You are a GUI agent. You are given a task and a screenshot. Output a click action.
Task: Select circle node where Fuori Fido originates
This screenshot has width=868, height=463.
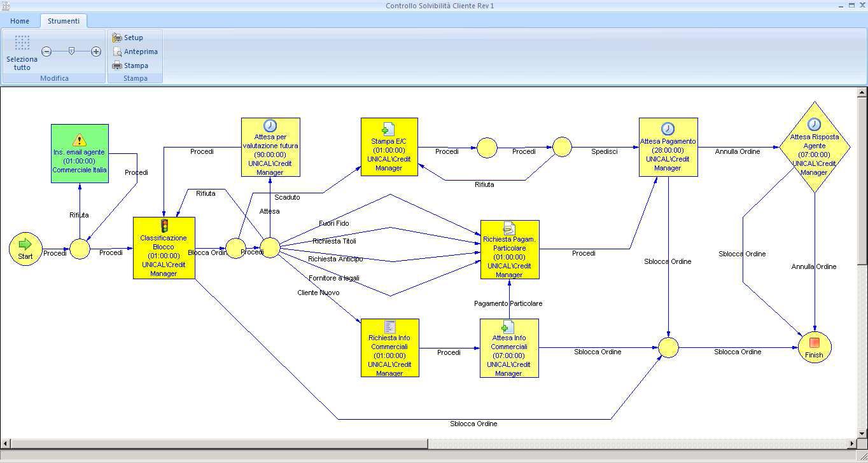click(270, 247)
